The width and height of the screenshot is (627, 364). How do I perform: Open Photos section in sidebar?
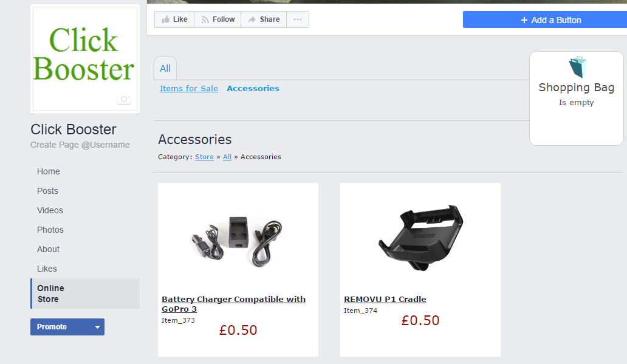[50, 230]
